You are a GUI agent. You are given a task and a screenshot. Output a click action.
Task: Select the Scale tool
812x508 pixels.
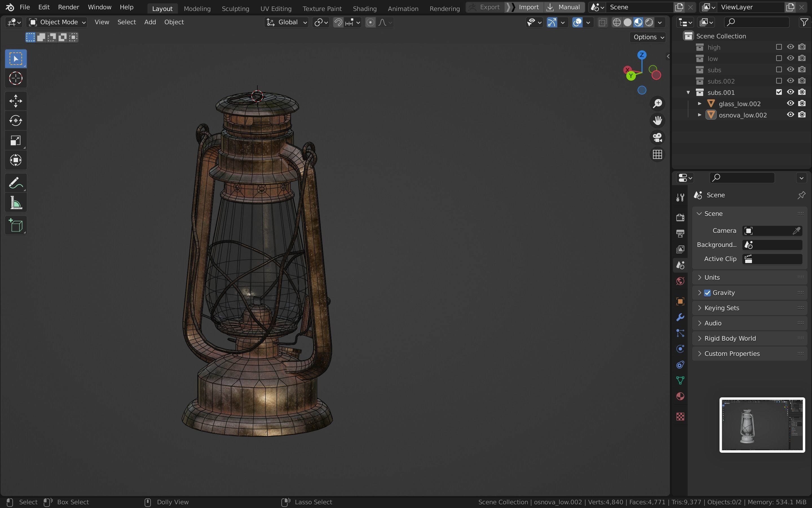(16, 141)
